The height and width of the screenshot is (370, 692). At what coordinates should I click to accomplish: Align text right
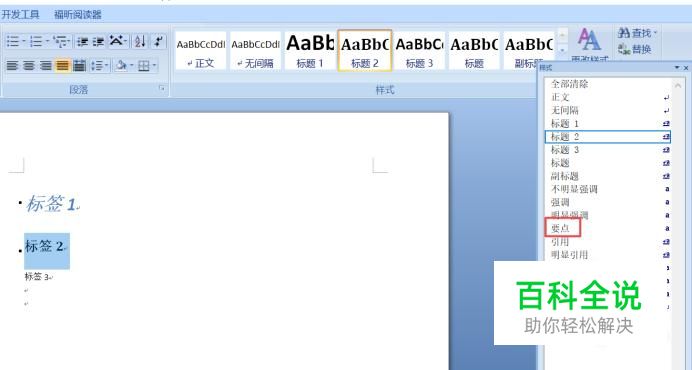(46, 66)
